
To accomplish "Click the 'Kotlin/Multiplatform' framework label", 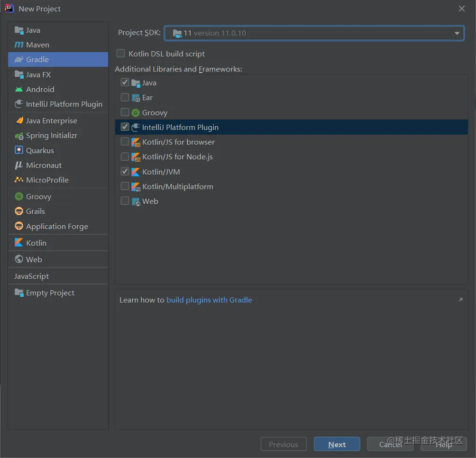I will pyautogui.click(x=178, y=187).
